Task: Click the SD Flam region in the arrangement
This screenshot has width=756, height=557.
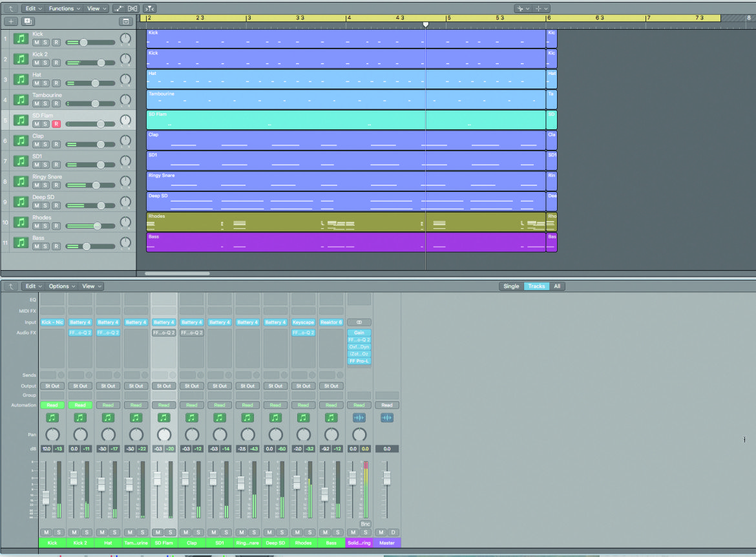Action: point(346,120)
